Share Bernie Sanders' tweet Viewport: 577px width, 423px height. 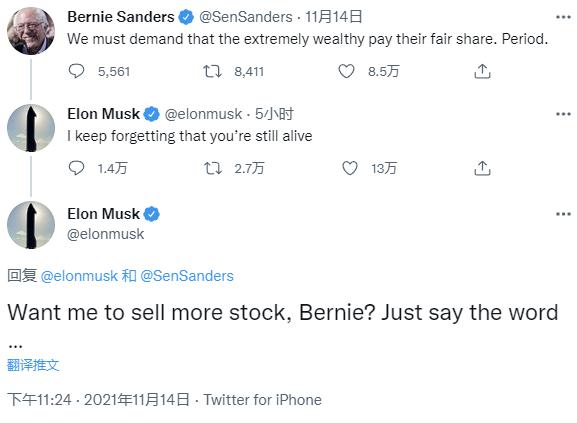[482, 71]
